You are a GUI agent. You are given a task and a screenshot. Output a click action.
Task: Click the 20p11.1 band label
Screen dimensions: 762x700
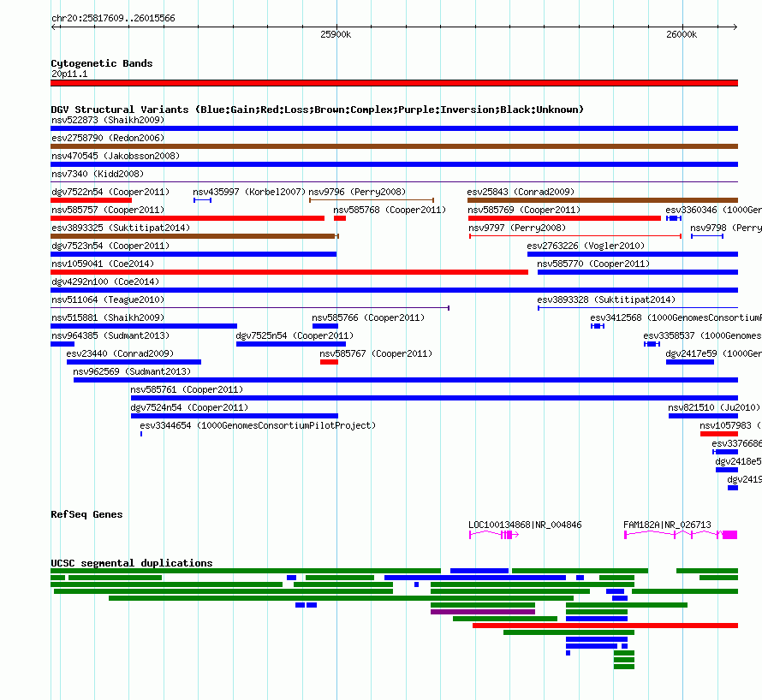(x=69, y=74)
